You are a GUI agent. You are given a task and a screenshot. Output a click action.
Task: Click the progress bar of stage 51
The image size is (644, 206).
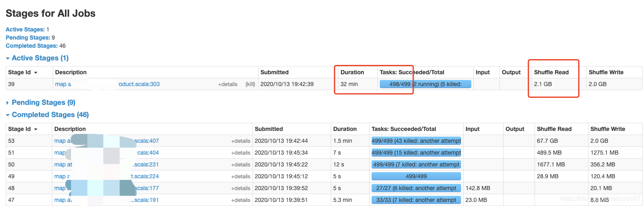(x=416, y=153)
